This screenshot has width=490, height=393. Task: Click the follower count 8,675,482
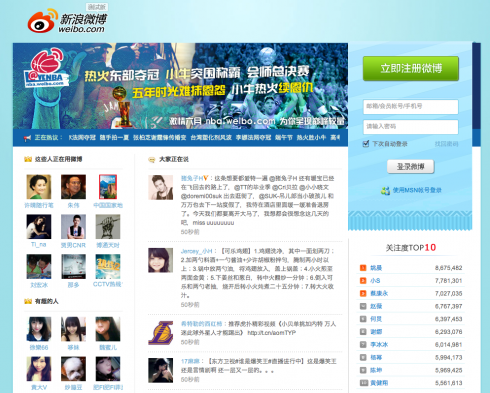tap(448, 268)
